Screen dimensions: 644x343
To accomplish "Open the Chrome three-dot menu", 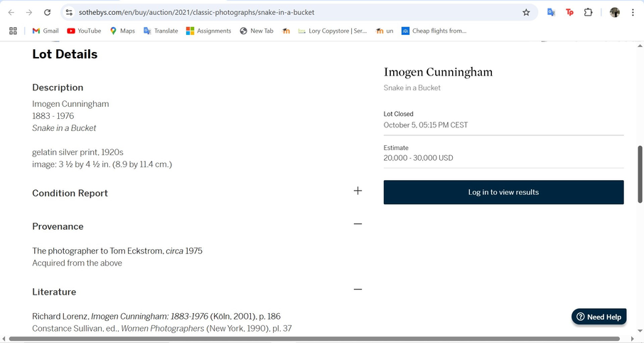I will (633, 12).
